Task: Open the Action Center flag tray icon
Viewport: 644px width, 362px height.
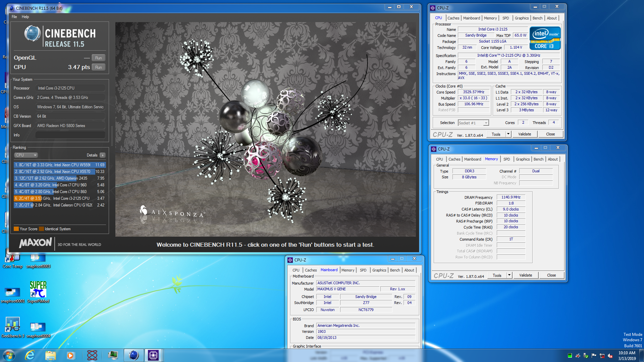Action: (x=594, y=356)
